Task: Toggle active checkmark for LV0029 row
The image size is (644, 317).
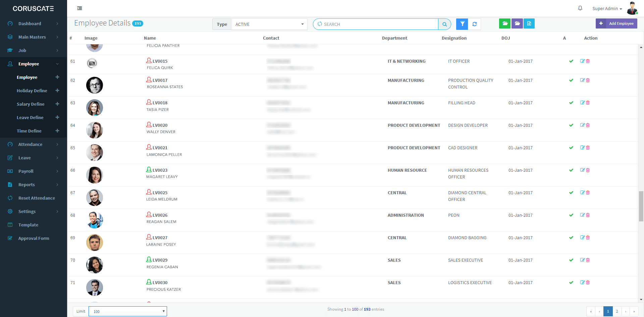Action: [x=571, y=260]
